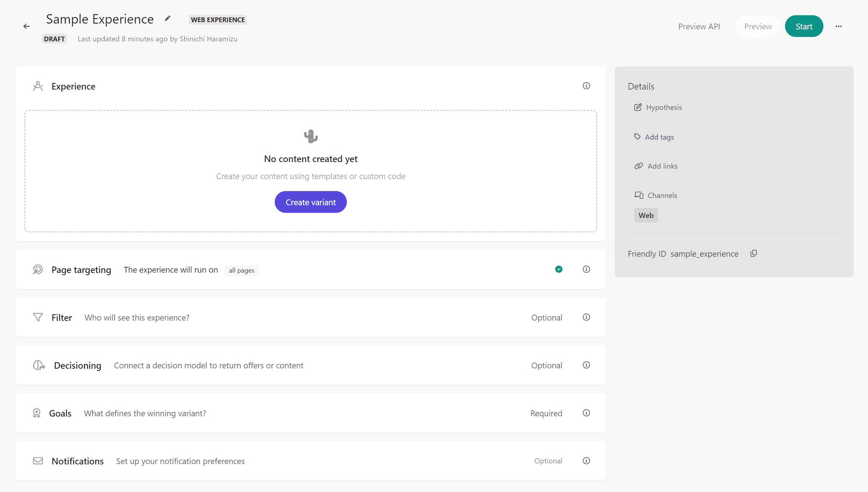Click the sample_experience Friendly ID value

pyautogui.click(x=704, y=254)
